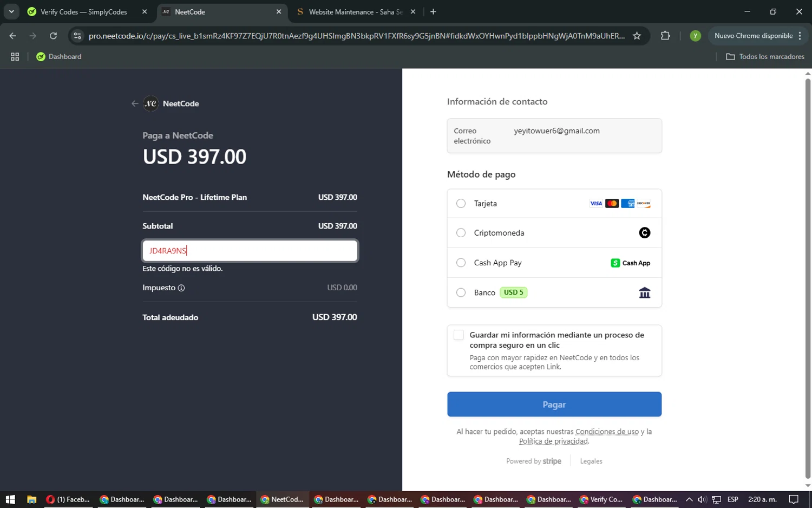Click the blue Pagar button
This screenshot has width=812, height=508.
554,405
